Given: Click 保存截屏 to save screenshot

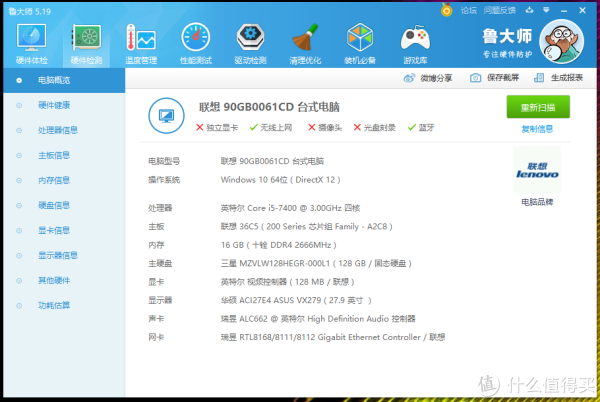Looking at the screenshot, I should 494,78.
